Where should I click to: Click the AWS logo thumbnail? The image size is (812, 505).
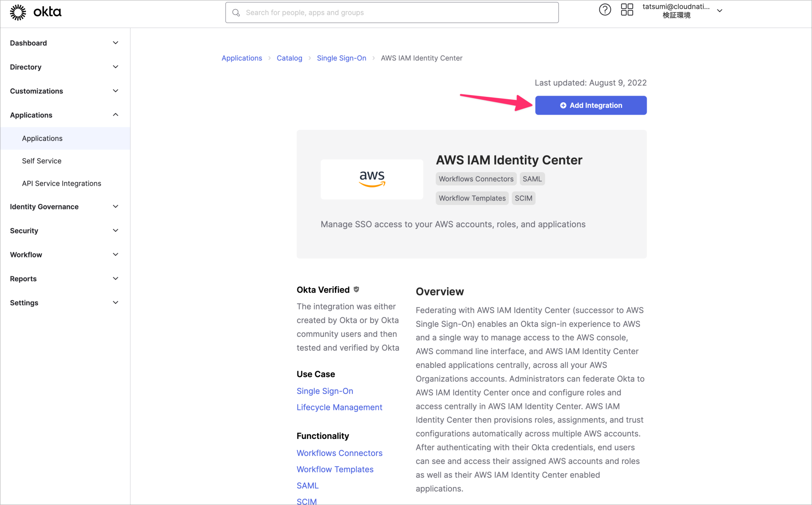pyautogui.click(x=372, y=179)
